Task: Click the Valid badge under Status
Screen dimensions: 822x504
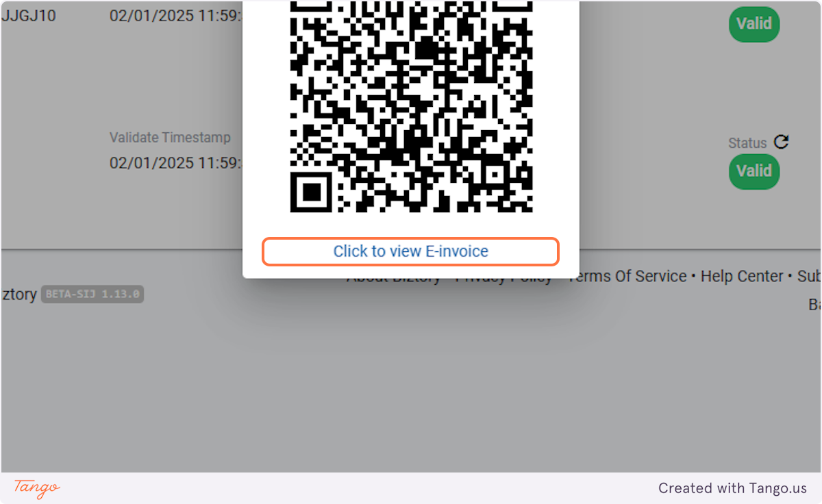Action: point(754,171)
